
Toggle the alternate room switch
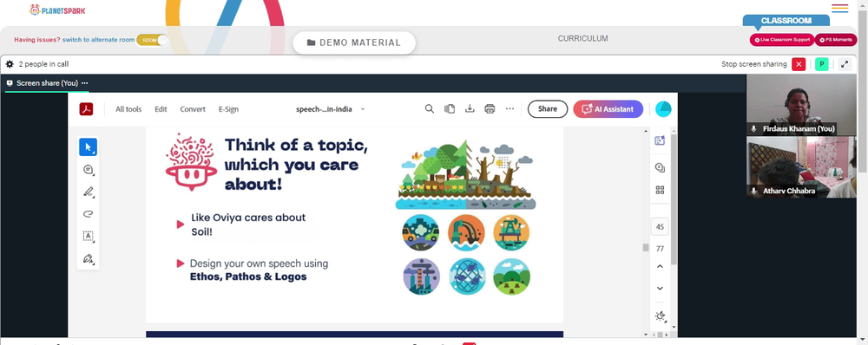click(x=152, y=40)
